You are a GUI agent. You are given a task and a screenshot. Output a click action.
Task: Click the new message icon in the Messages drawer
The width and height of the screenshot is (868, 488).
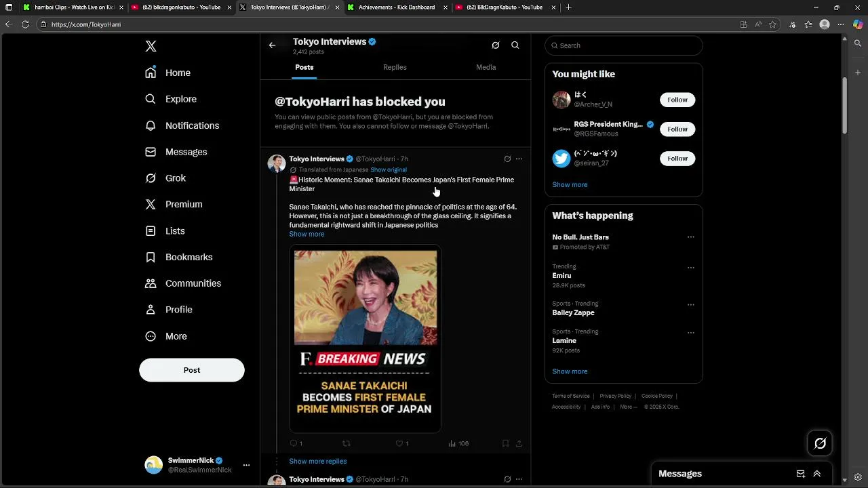[x=801, y=474]
